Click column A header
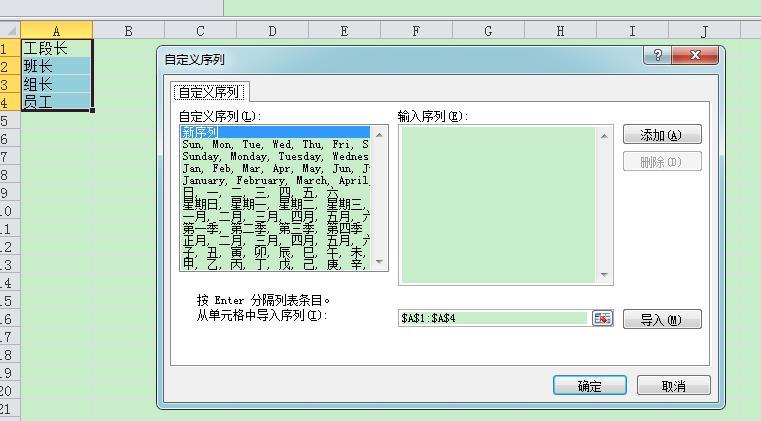The height and width of the screenshot is (421, 761). [x=56, y=31]
